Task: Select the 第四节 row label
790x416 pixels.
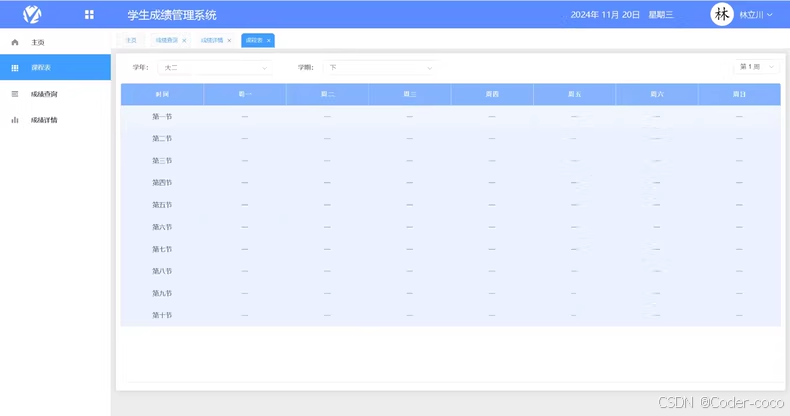Action: coord(162,183)
